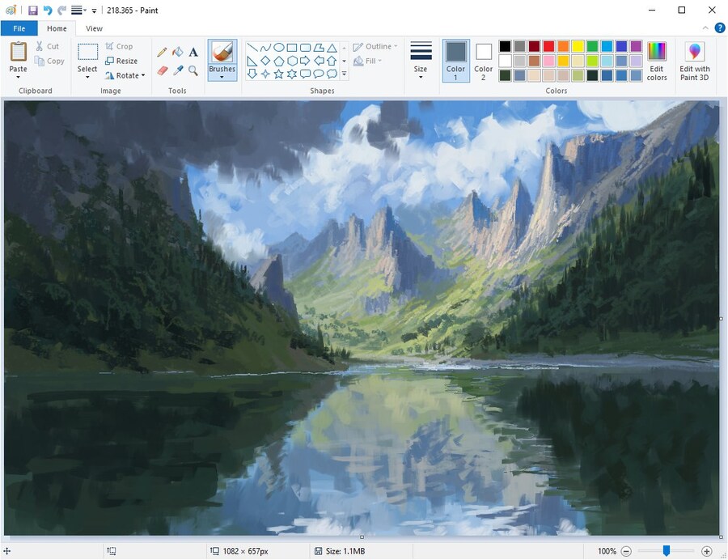Pick the pink color swatch
This screenshot has height=560, width=728.
[548, 61]
